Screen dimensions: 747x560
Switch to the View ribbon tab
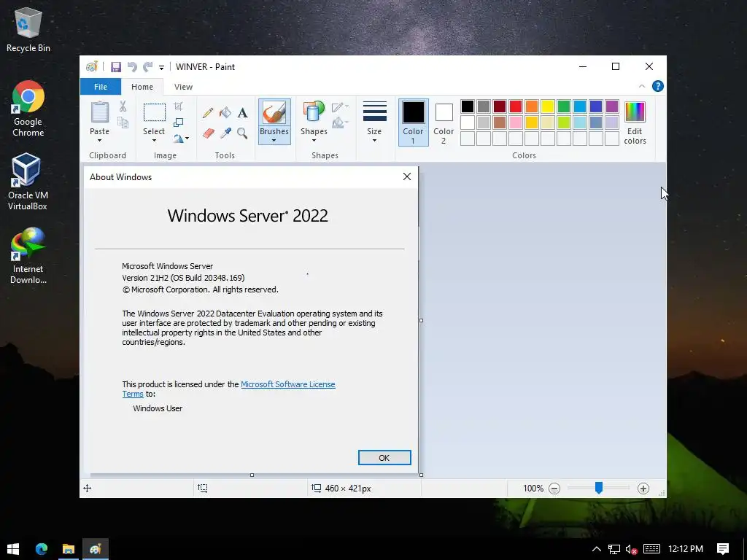coord(183,87)
